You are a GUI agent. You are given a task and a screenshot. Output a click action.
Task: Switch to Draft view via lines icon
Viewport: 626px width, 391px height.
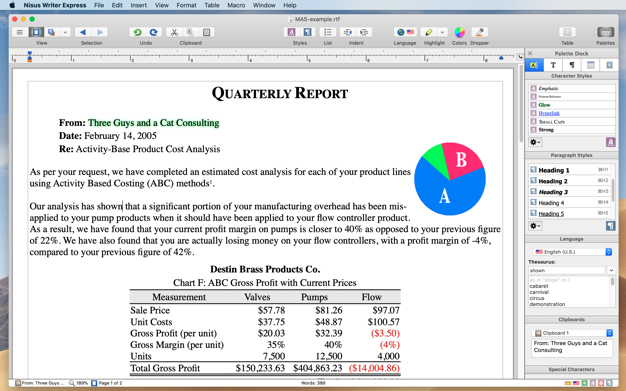pos(20,32)
